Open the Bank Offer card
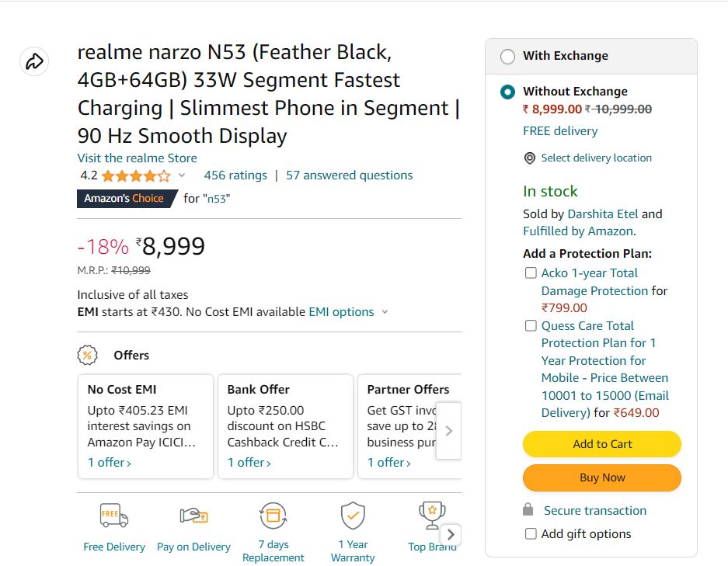Viewport: 728px width, 566px height. [285, 426]
